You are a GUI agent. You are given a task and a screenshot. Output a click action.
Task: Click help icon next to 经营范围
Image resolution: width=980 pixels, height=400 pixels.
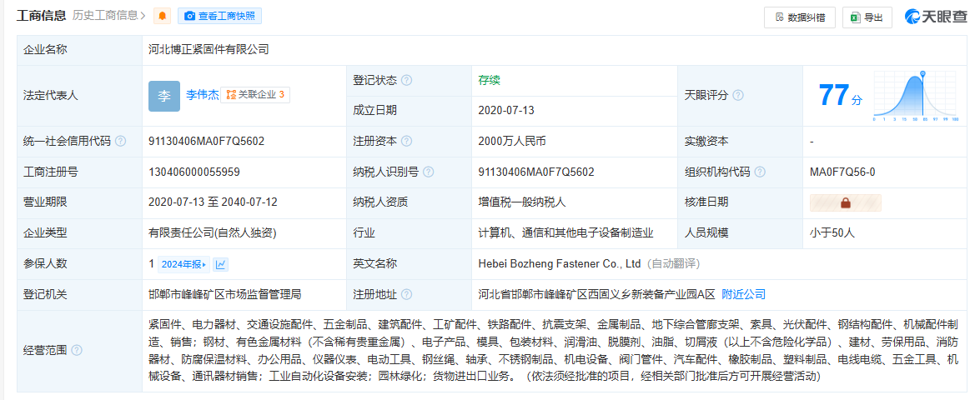tap(77, 350)
